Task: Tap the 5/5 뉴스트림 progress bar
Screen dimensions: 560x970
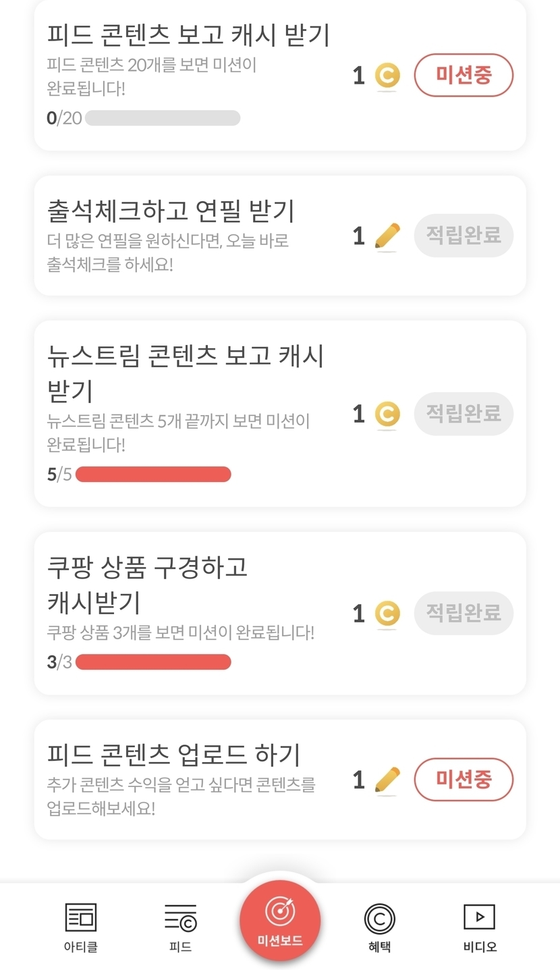Action: (153, 475)
